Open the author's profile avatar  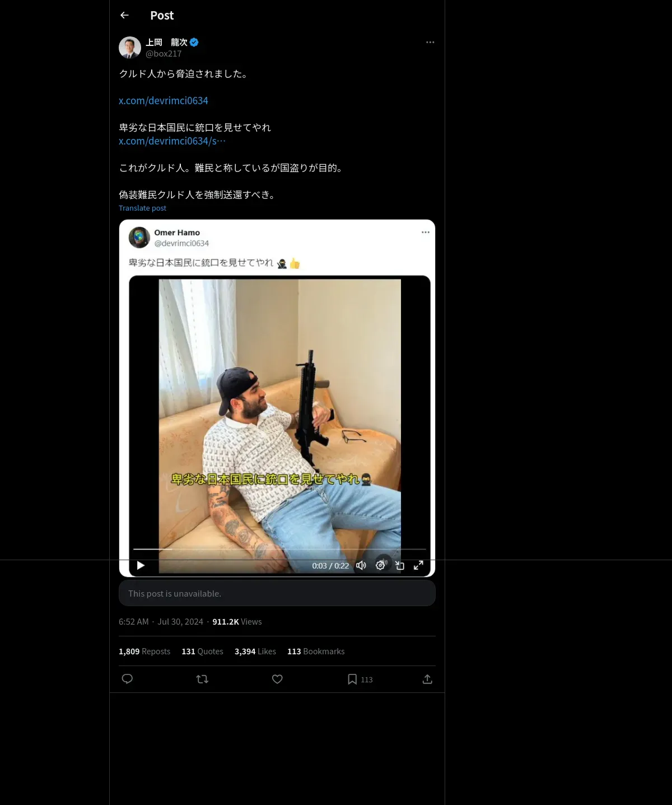(x=130, y=48)
